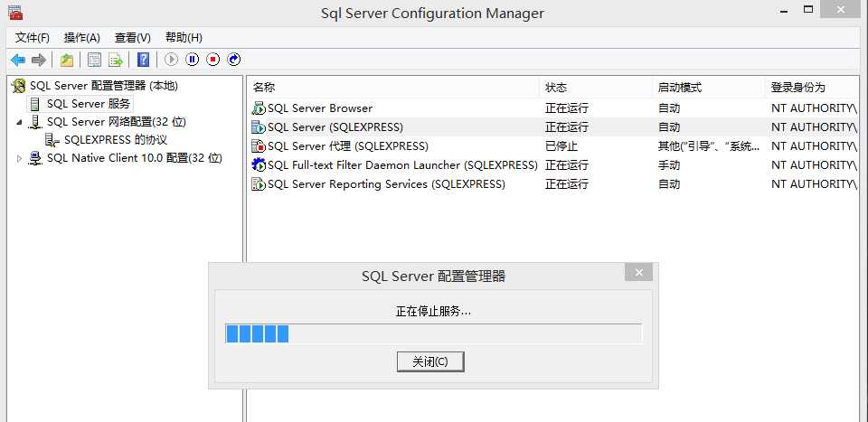
Task: Sort by the 状态 column header
Action: point(596,88)
